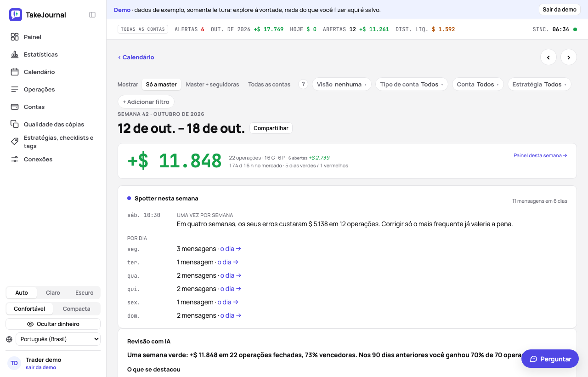The image size is (588, 377).
Task: Open the Perguntar chat button
Action: [550, 359]
